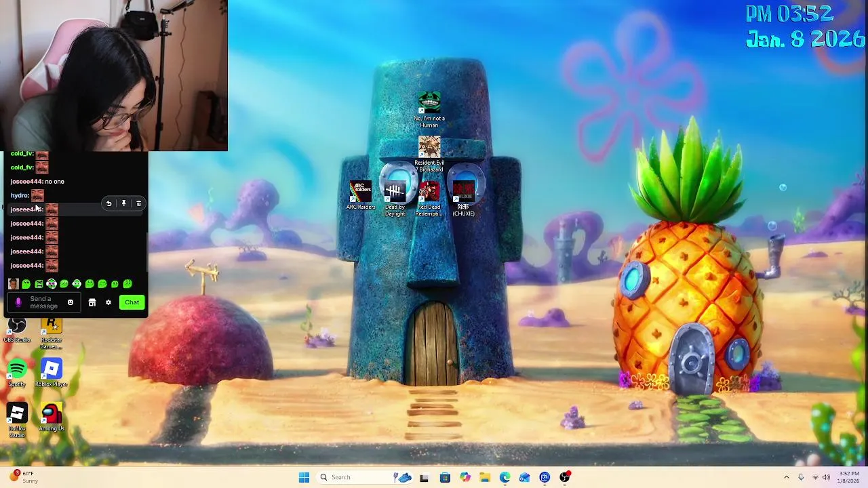
Task: Open the taskbar microphone indicator
Action: pyautogui.click(x=801, y=478)
